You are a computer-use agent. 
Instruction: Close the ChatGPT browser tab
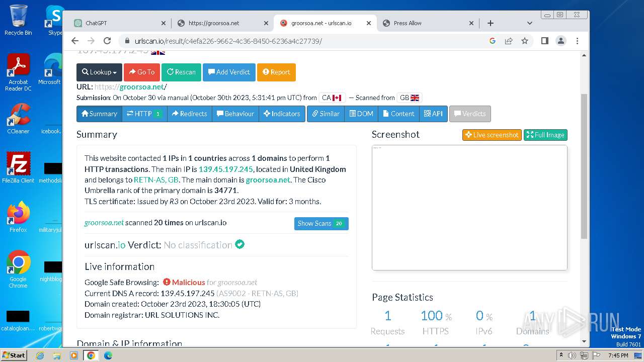(163, 23)
